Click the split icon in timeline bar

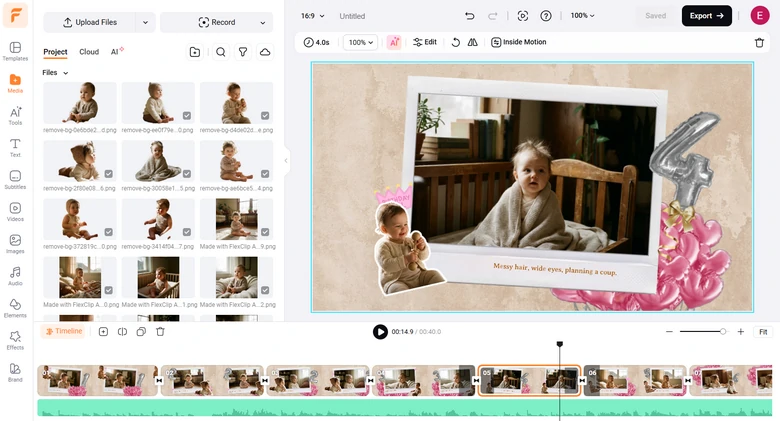pos(122,331)
